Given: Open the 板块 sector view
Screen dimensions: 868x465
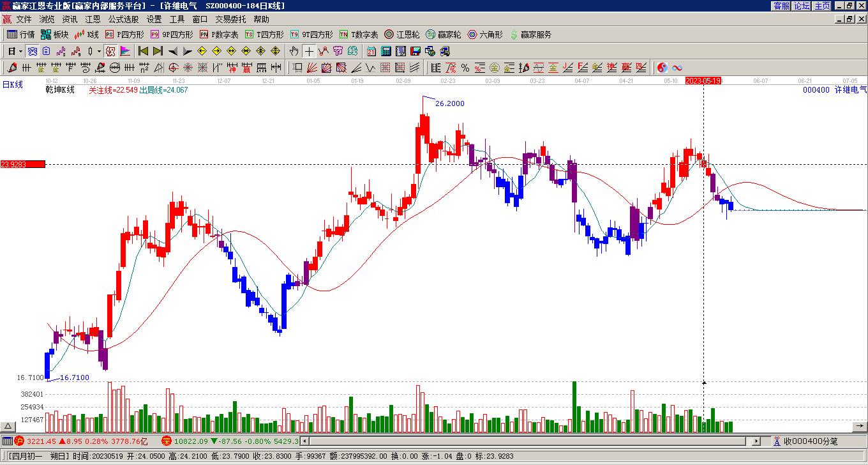Looking at the screenshot, I should click(55, 34).
